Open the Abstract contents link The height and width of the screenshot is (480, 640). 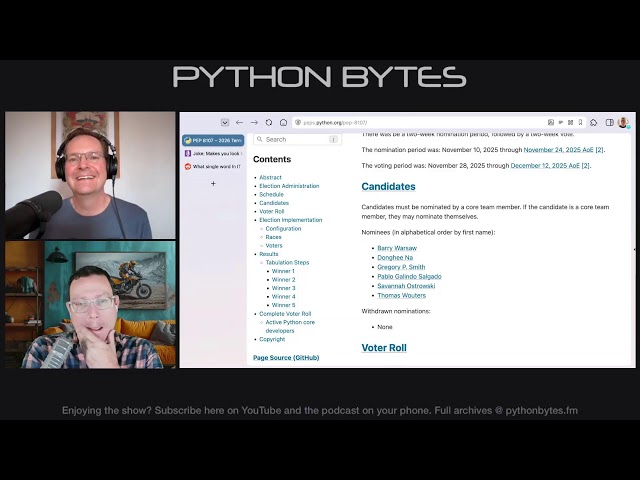270,178
